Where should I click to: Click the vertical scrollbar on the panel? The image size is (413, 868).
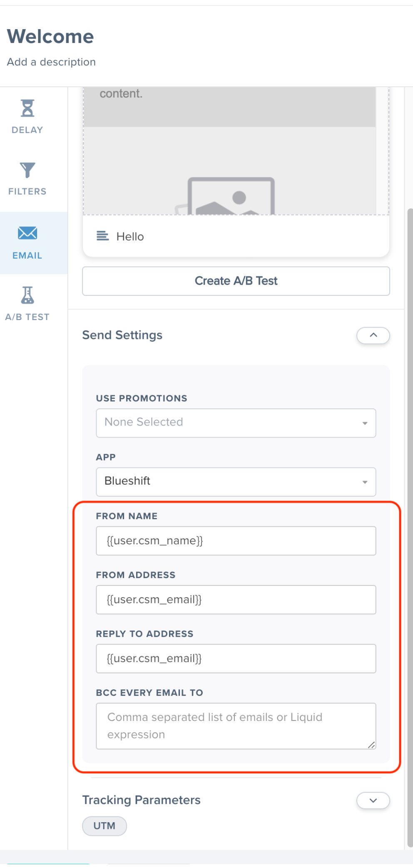[410, 527]
